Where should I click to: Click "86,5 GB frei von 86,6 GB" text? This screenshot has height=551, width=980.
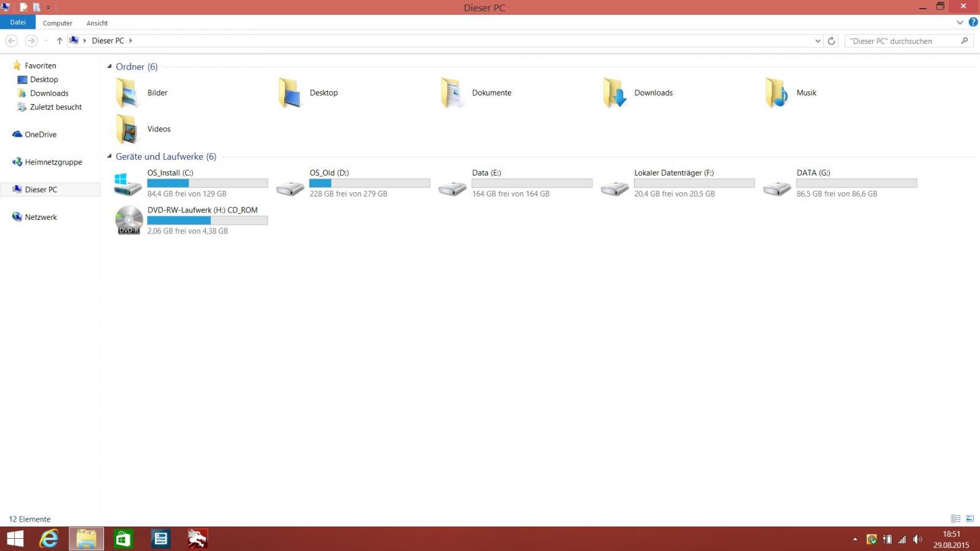click(837, 193)
